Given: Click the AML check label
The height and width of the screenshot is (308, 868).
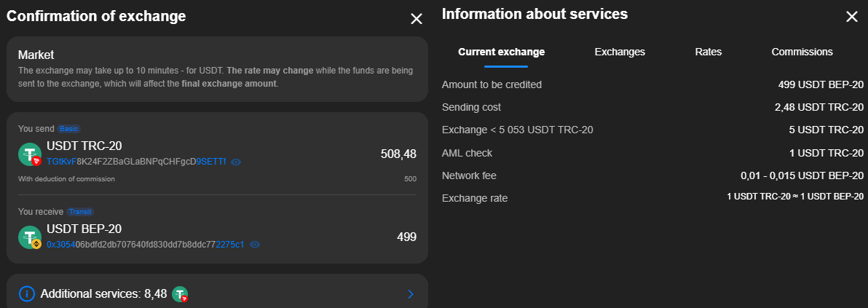Looking at the screenshot, I should [x=467, y=153].
